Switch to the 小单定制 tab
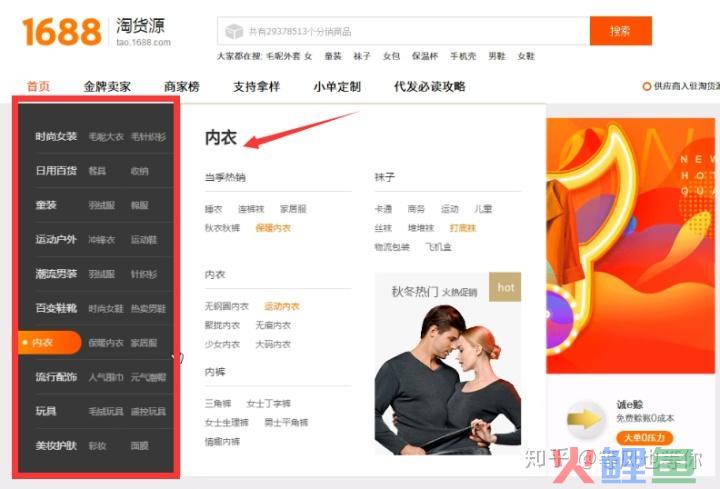This screenshot has height=489, width=720. tap(336, 87)
